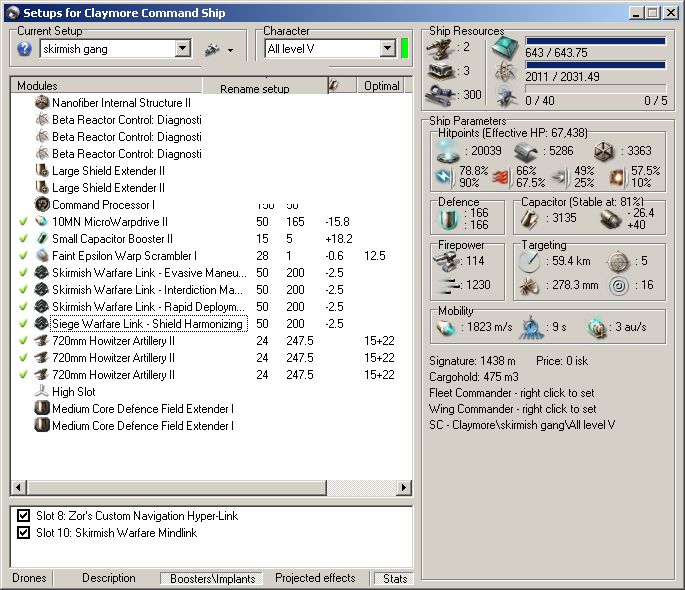Click Fleet Commander right click to set text
685x590 pixels.
512,393
